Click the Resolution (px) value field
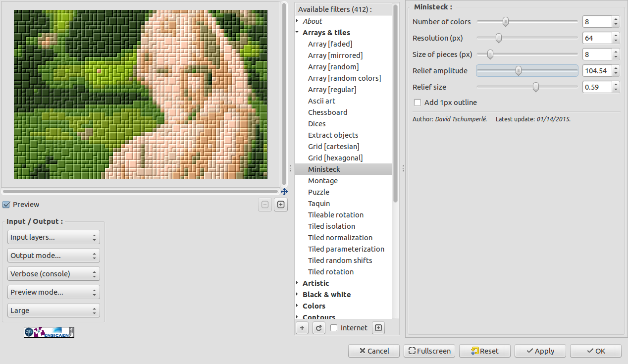The width and height of the screenshot is (628, 364). click(x=597, y=38)
